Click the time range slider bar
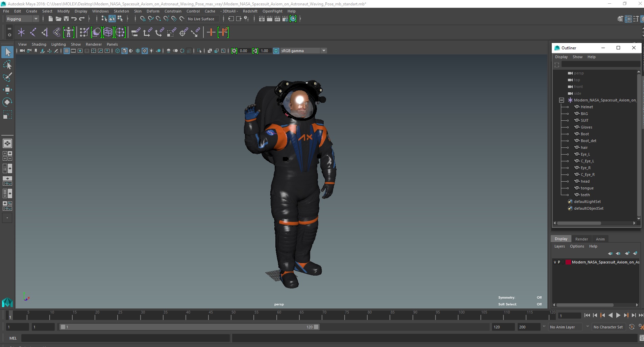Image resolution: width=644 pixels, height=347 pixels. [x=189, y=327]
